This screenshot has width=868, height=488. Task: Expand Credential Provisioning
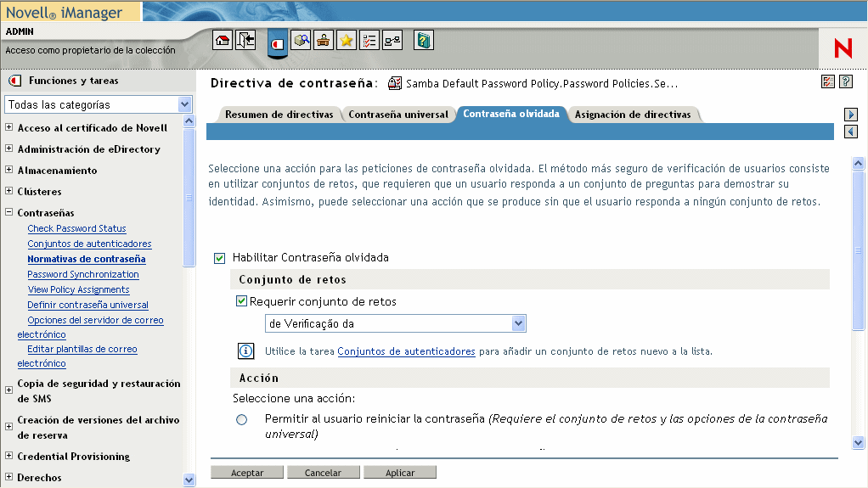click(x=8, y=456)
